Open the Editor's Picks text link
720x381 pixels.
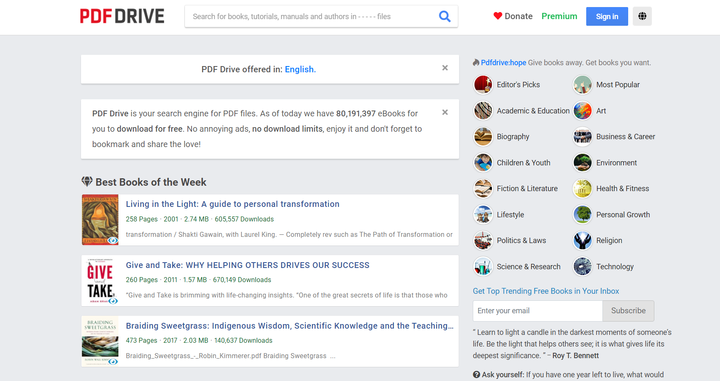(518, 85)
